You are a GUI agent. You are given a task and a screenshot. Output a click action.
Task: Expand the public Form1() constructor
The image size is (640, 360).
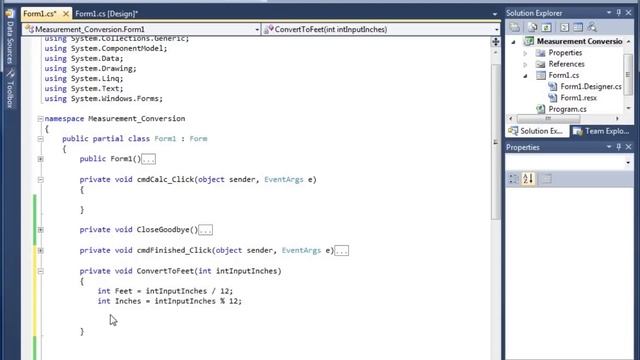coord(40,159)
